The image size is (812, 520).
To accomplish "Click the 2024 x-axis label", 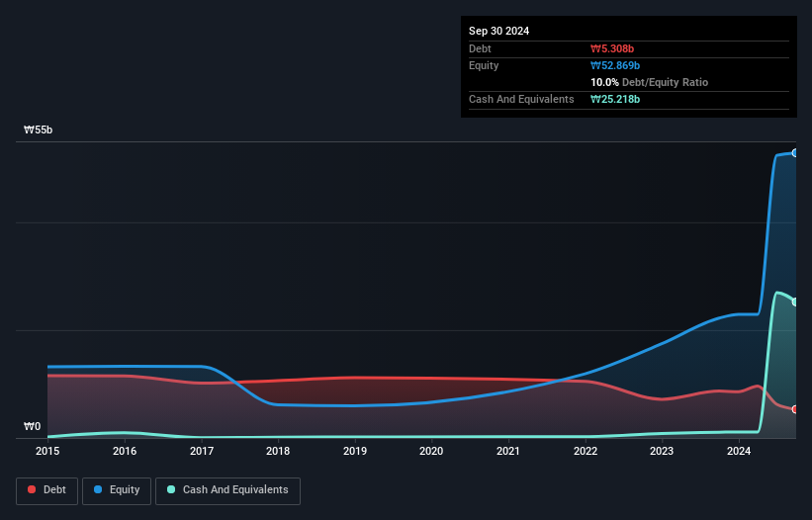I will [739, 451].
